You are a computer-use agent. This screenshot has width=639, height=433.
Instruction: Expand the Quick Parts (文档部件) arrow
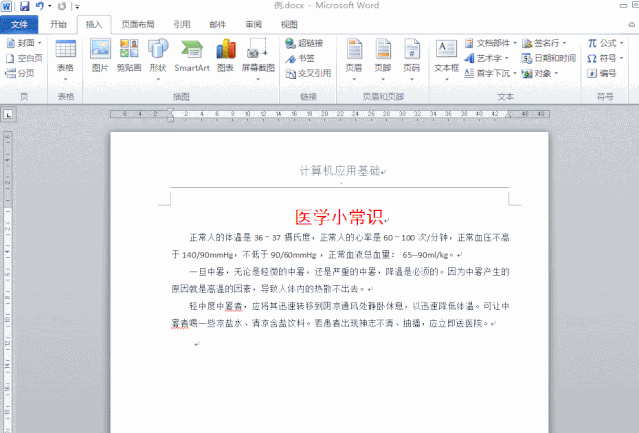coord(515,43)
